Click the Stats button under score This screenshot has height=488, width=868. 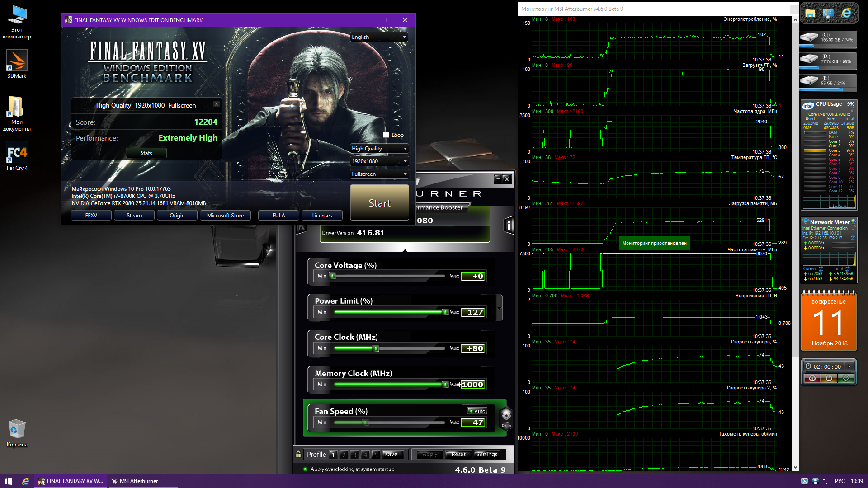tap(146, 153)
